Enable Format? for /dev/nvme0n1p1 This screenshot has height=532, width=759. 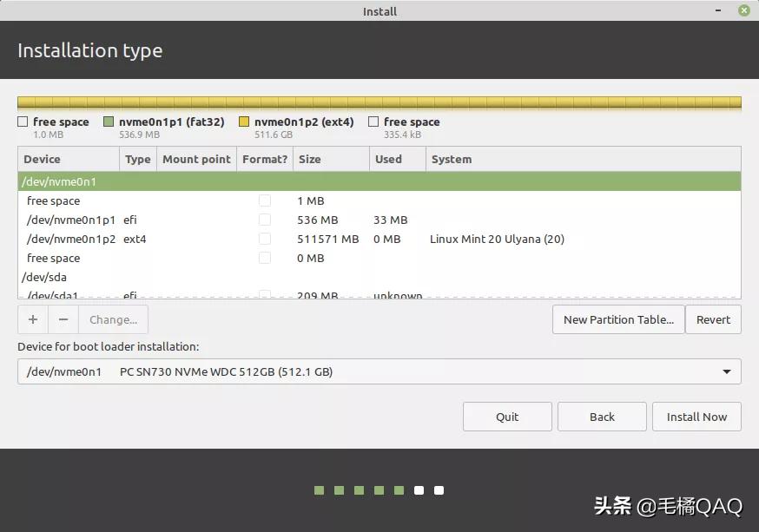[x=265, y=220]
